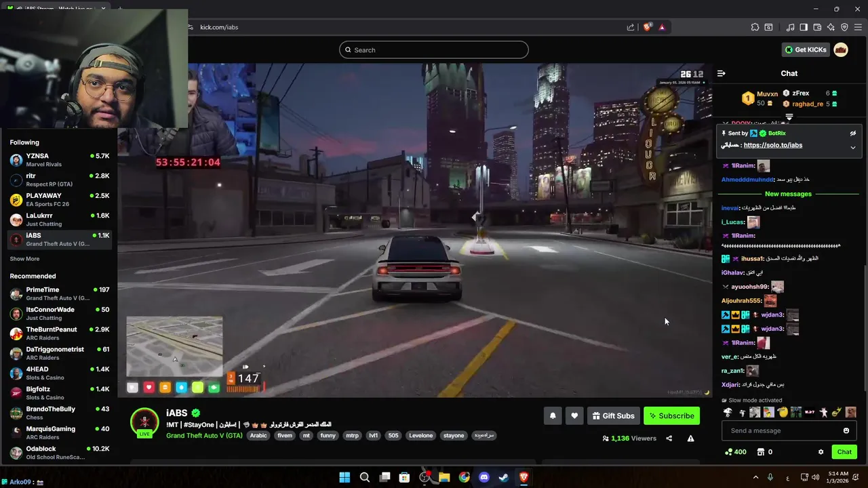Click the mtrp tag
Image resolution: width=868 pixels, height=488 pixels.
click(352, 435)
